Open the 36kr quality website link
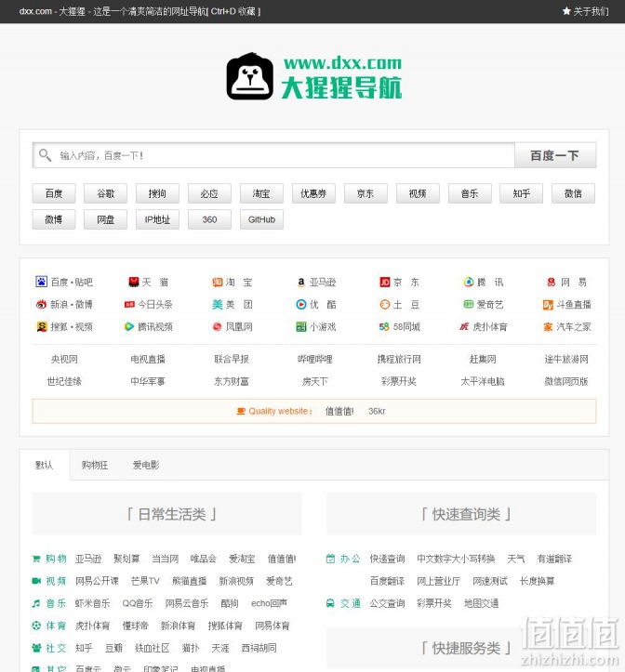Viewport: 625px width, 672px height. click(x=377, y=411)
